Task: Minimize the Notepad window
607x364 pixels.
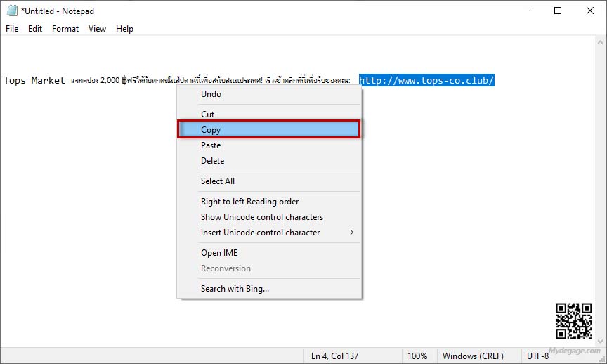Action: pos(526,11)
